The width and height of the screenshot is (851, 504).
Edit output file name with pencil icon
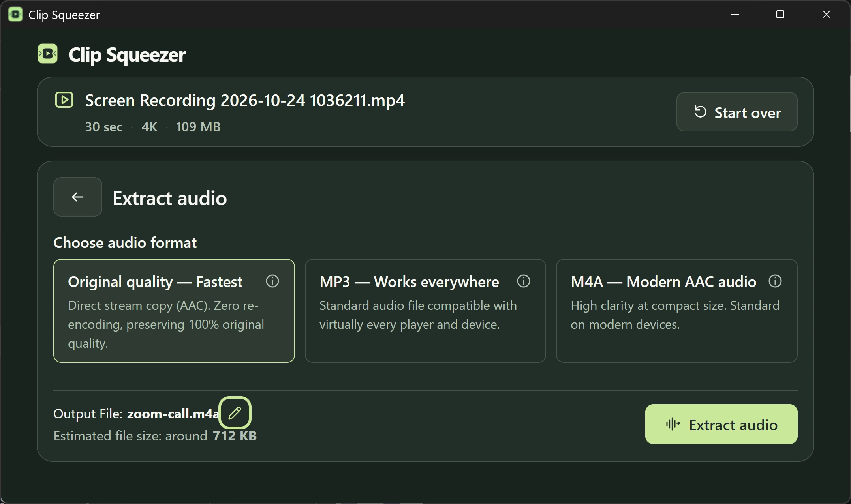(x=235, y=413)
